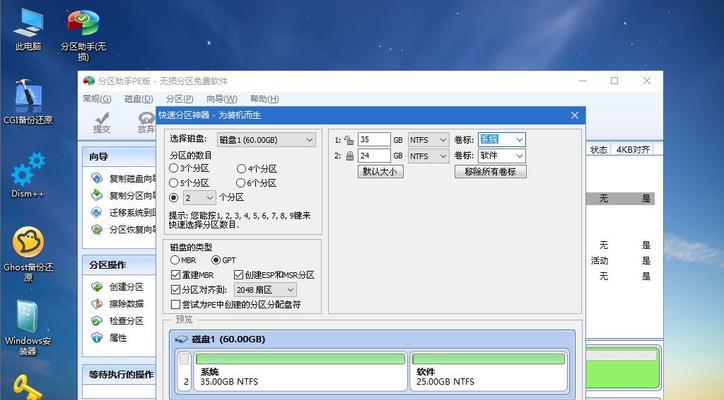Open the 帮助(H) menu
724x400 pixels.
[265, 99]
